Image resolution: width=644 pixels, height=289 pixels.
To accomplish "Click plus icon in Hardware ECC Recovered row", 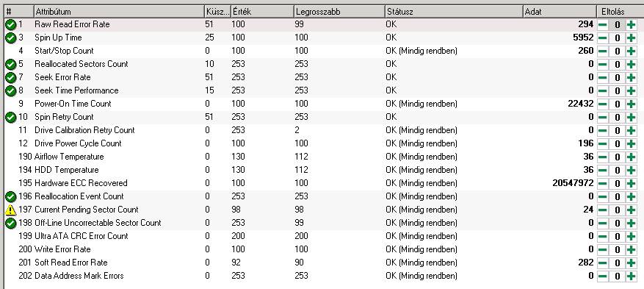I will [x=632, y=183].
